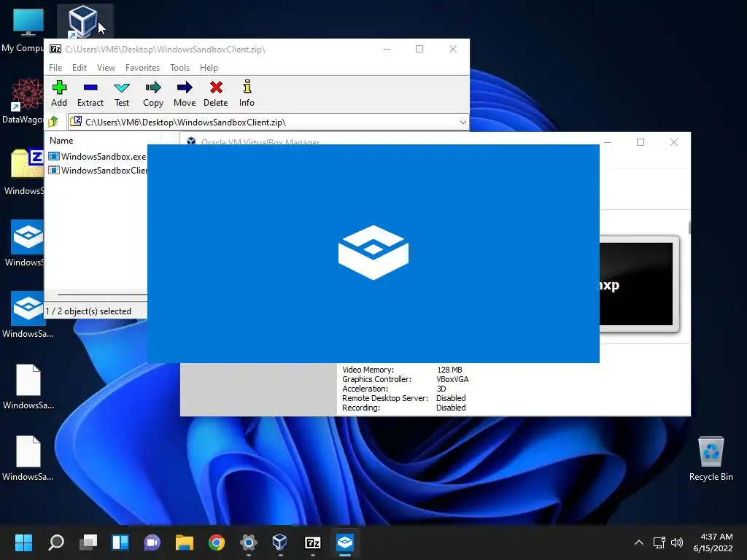
Task: Open Task View from the taskbar
Action: [x=88, y=542]
